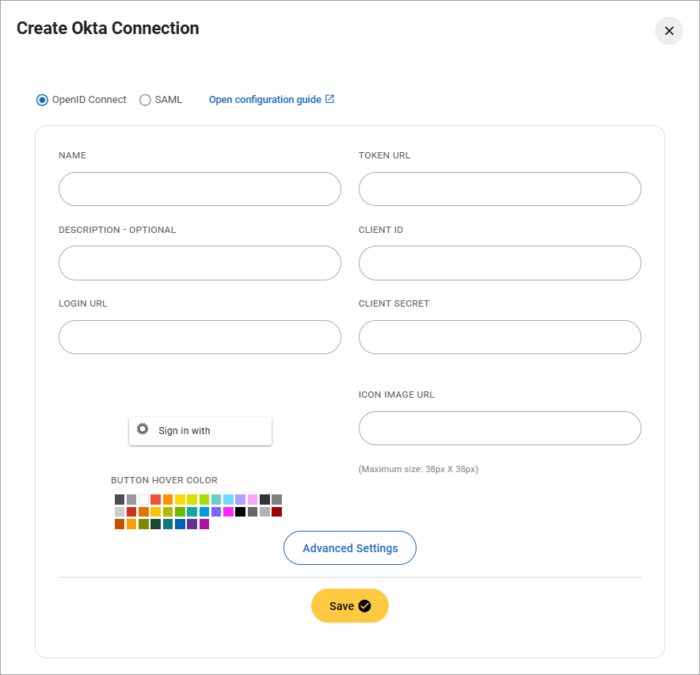Select the light pink color swatch
Image resolution: width=700 pixels, height=675 pixels.
coord(253,499)
